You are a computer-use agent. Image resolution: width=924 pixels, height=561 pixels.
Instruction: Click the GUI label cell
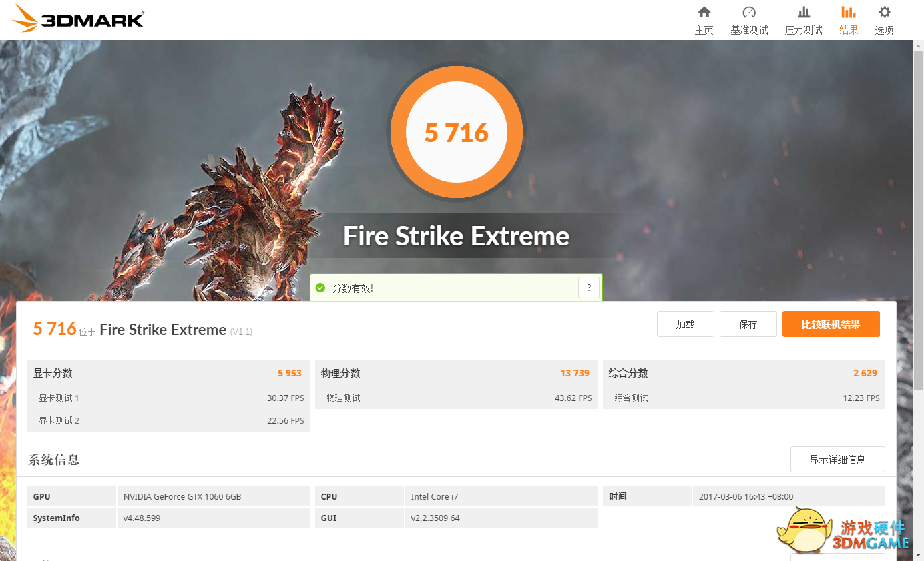[x=359, y=518]
